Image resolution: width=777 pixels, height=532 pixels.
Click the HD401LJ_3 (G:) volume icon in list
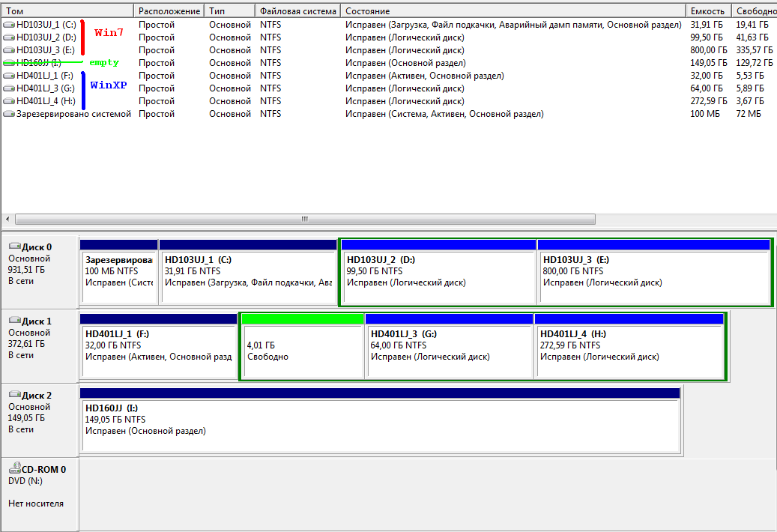9,88
